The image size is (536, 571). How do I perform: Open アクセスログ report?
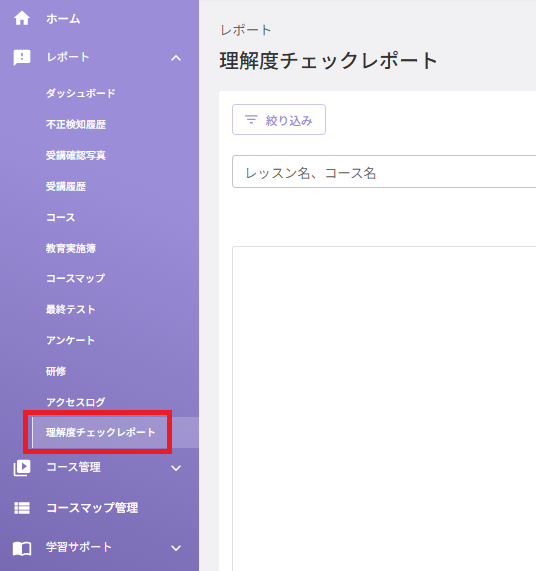coord(75,402)
